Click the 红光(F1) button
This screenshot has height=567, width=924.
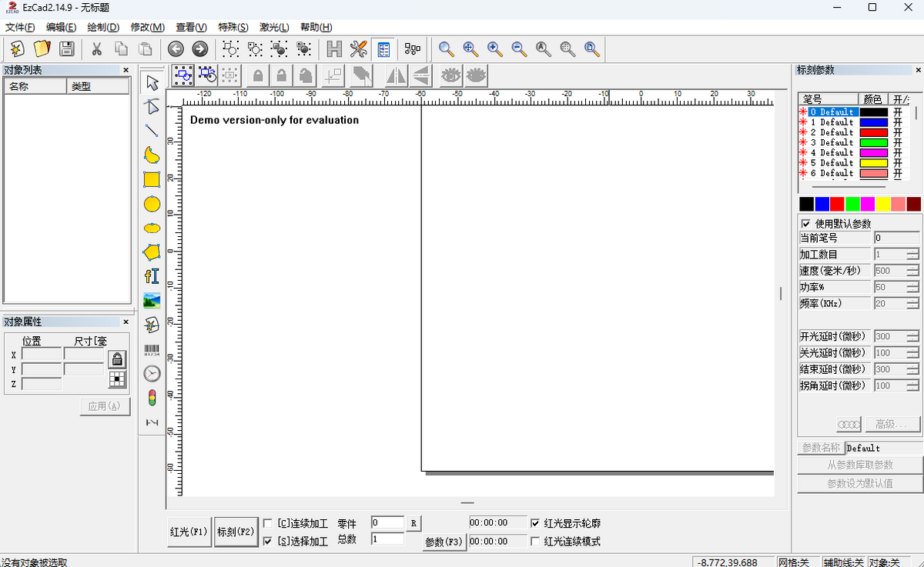(189, 532)
